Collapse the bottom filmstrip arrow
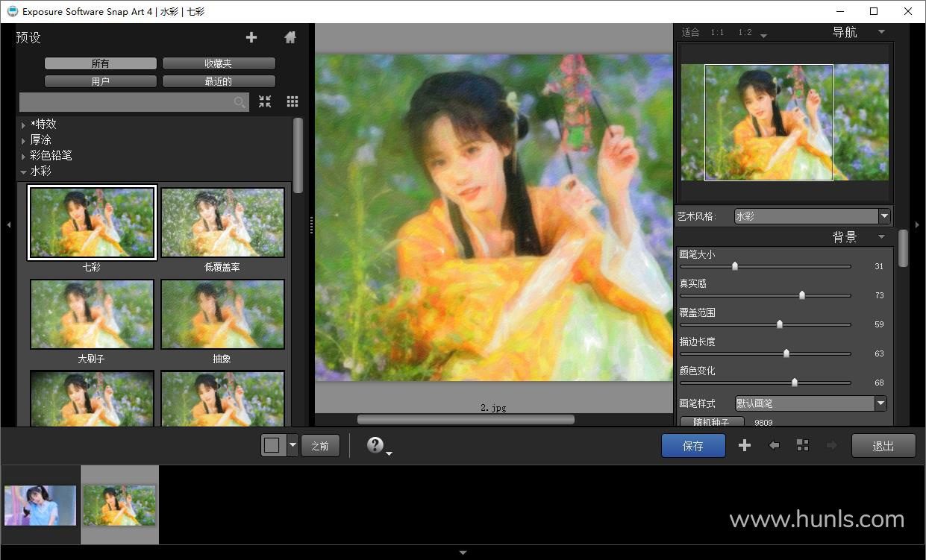The image size is (926, 560). (463, 553)
